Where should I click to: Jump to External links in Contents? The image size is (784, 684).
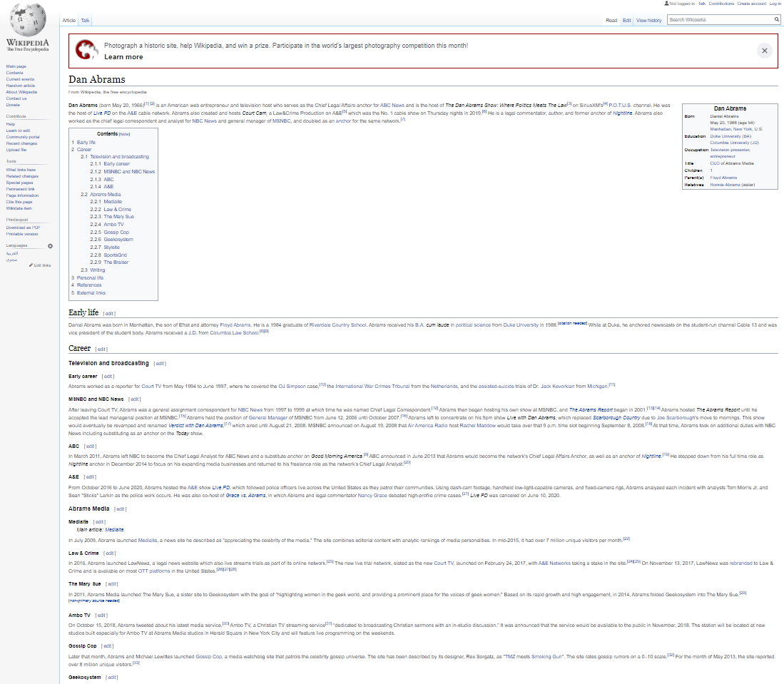(91, 293)
